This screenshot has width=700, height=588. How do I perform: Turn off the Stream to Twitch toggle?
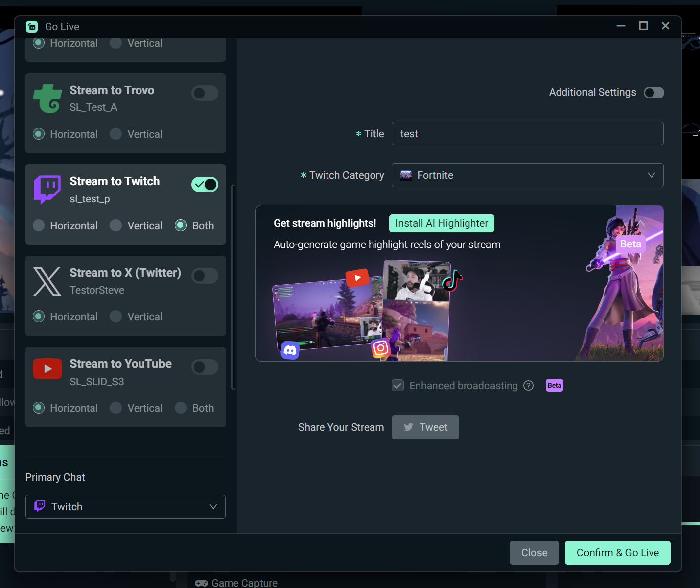pyautogui.click(x=204, y=185)
